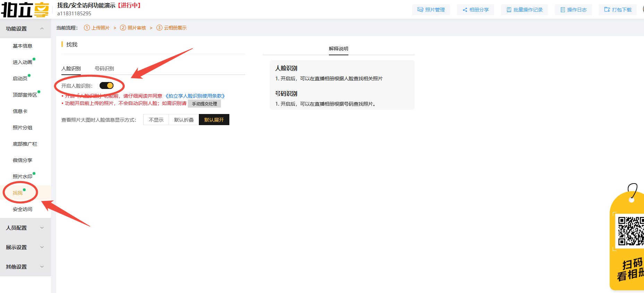644x293 pixels.
Task: Expand the 人员配置 sidebar section
Action: [x=42, y=228]
